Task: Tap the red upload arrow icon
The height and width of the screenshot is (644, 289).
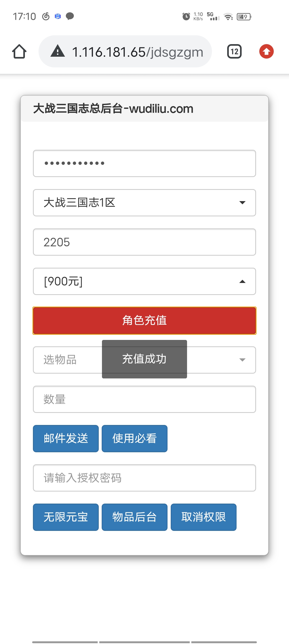Action: 267,51
